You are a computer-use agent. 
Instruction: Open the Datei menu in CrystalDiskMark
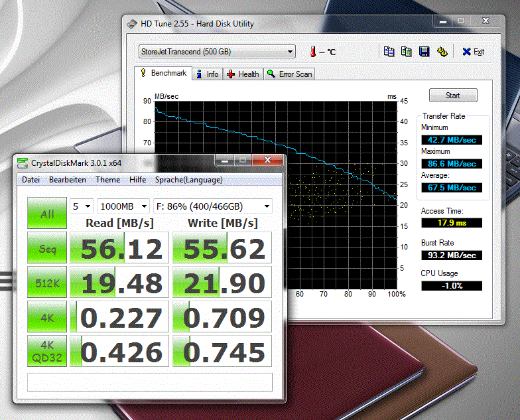tap(31, 180)
